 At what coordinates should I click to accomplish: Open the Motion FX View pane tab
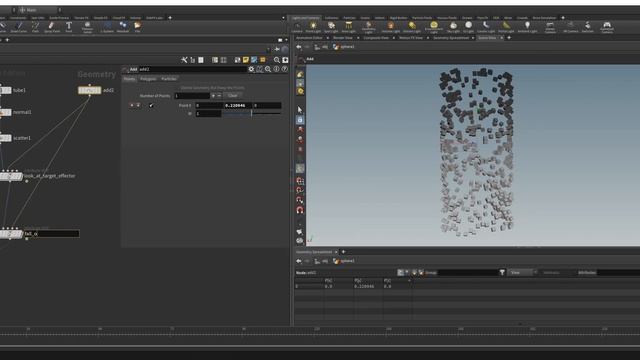[411, 38]
